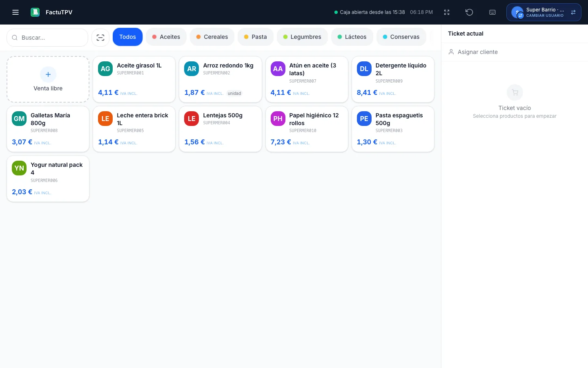
Task: Filter products by Legumbres category
Action: [302, 37]
